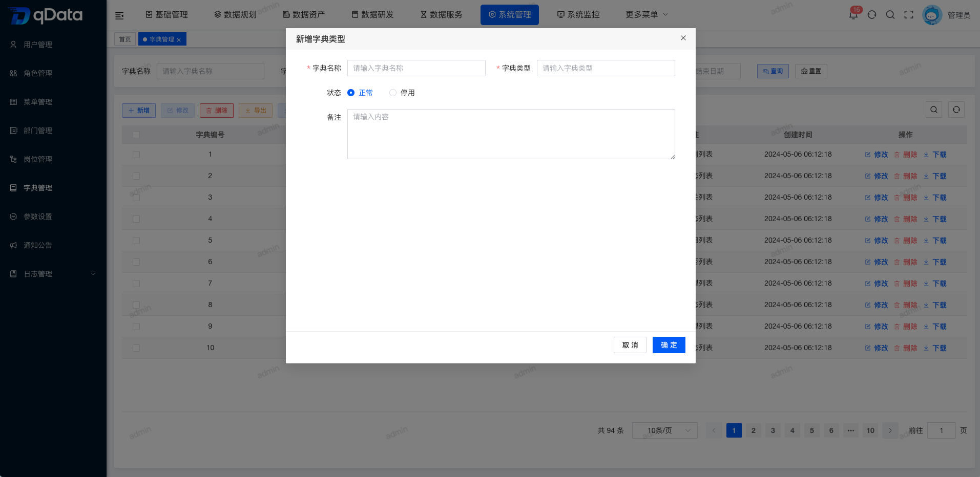Go to next page arrow

[x=890, y=430]
